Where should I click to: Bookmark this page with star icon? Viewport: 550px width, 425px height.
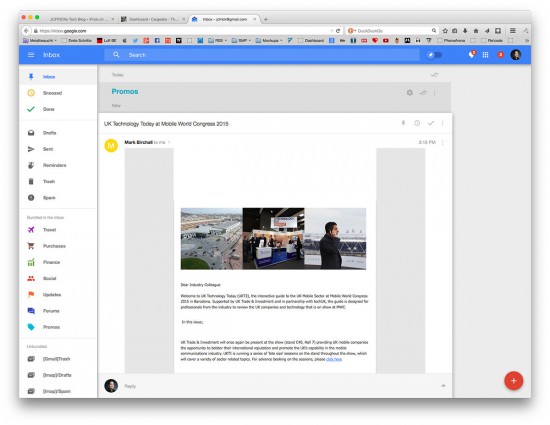[x=445, y=31]
